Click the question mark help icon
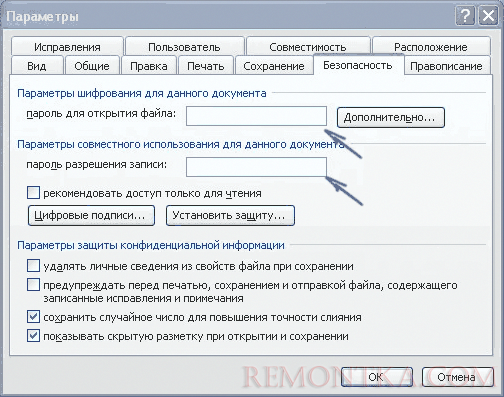This screenshot has width=504, height=397. [465, 16]
